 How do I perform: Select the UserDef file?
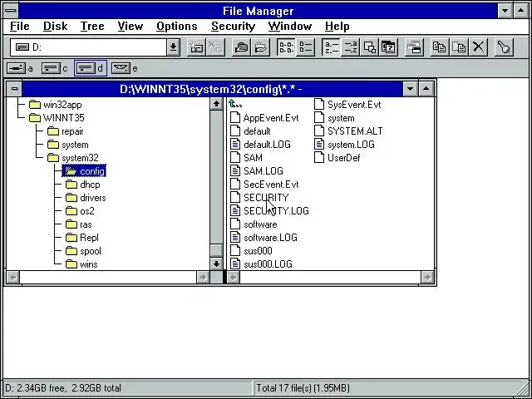(x=337, y=158)
